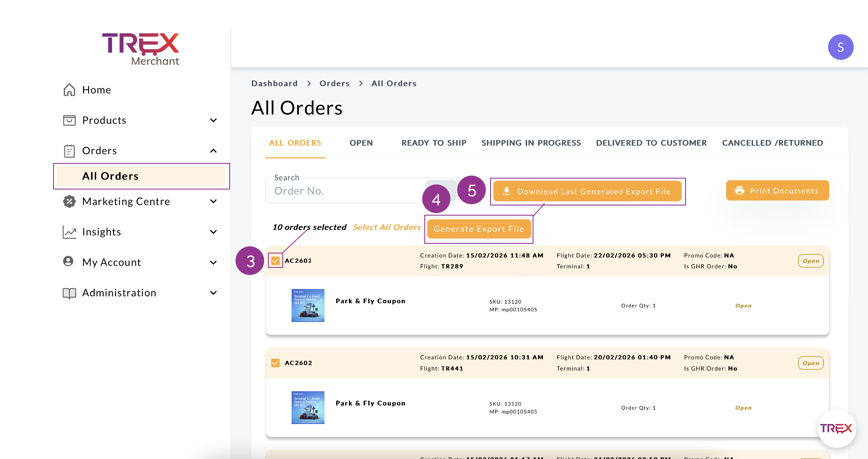Click the Order No. search field
The width and height of the screenshot is (868, 459).
346,191
